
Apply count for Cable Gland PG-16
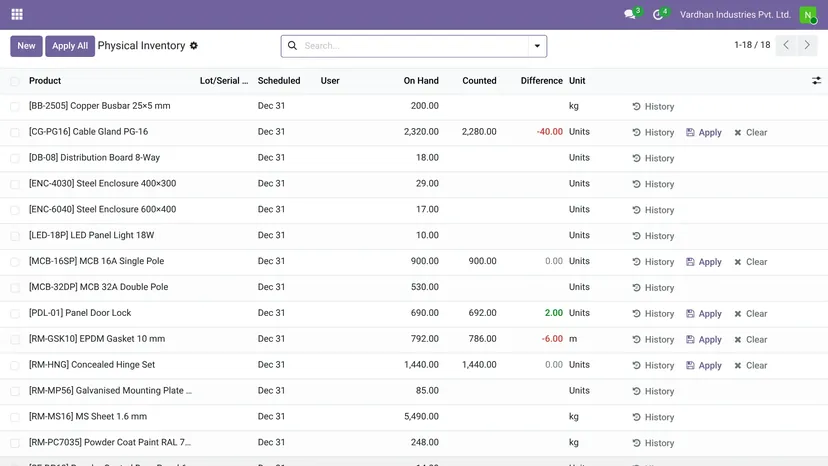click(703, 133)
